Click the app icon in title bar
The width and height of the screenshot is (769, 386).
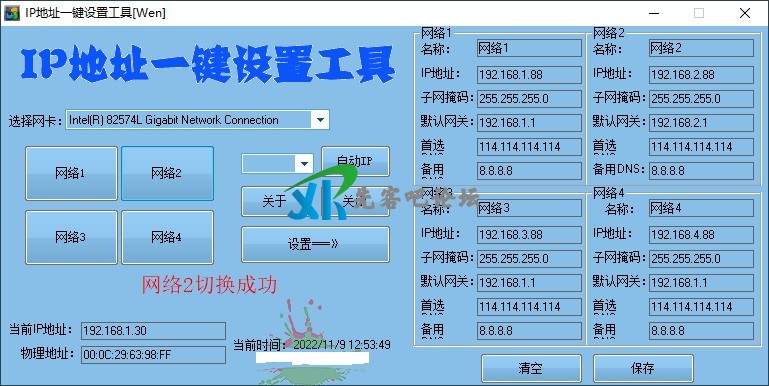tap(12, 13)
